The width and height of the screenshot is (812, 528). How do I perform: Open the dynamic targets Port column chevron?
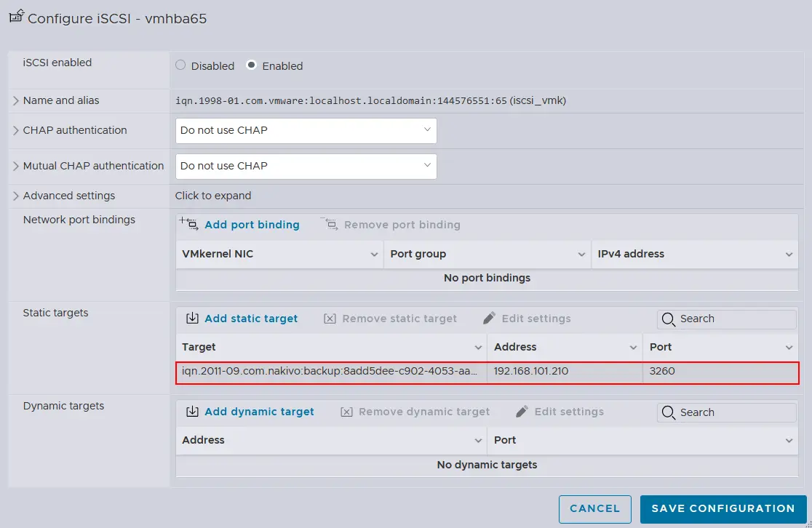click(789, 441)
